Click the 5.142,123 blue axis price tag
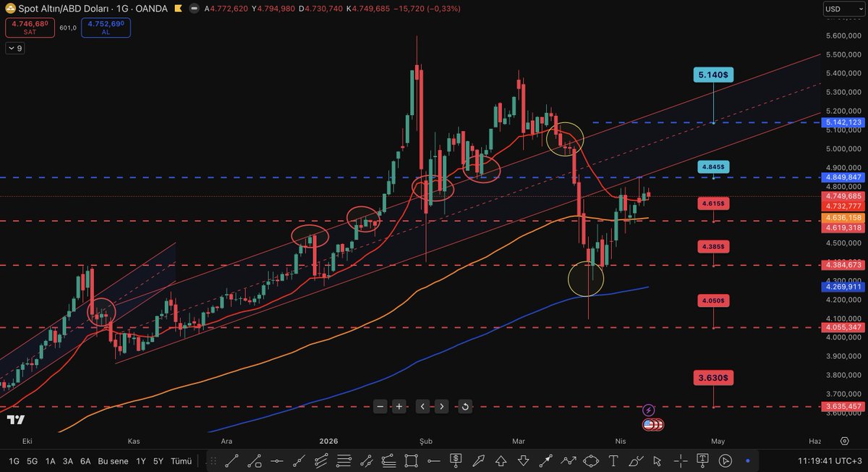868x472 pixels. [843, 122]
